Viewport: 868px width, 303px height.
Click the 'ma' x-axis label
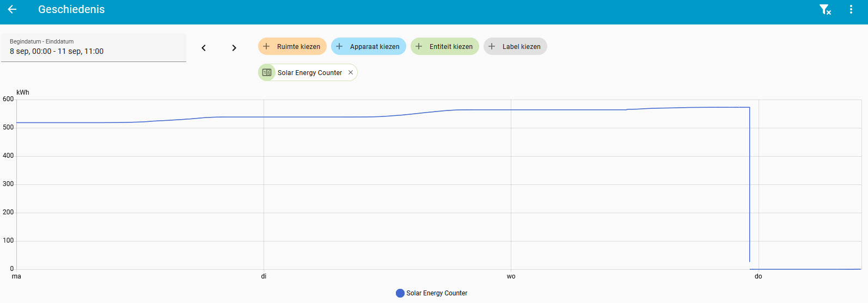pyautogui.click(x=17, y=276)
